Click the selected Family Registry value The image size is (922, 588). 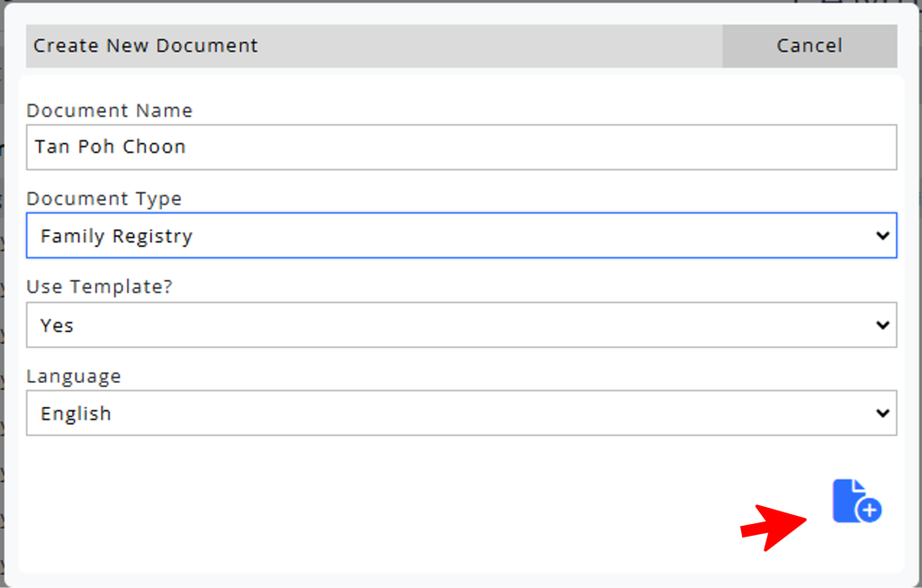pyautogui.click(x=116, y=237)
